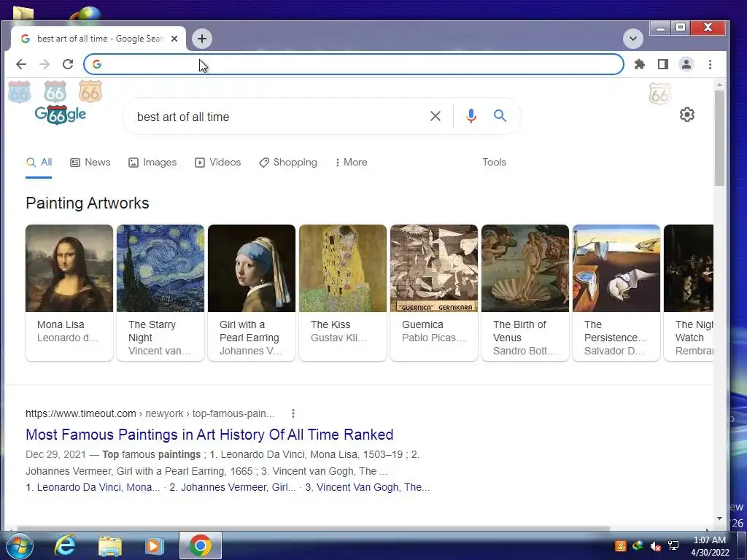Go back using the browser back arrow
Viewport: 747px width, 560px height.
click(21, 64)
